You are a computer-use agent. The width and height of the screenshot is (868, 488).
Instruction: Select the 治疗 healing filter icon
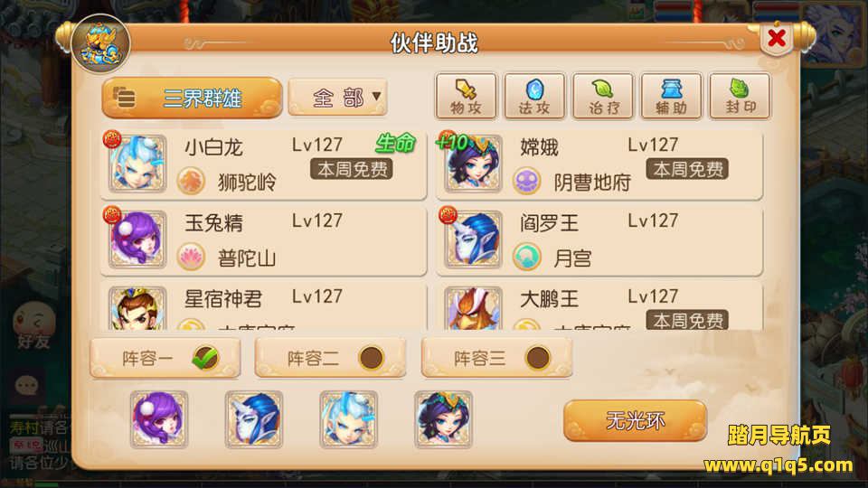coord(603,97)
